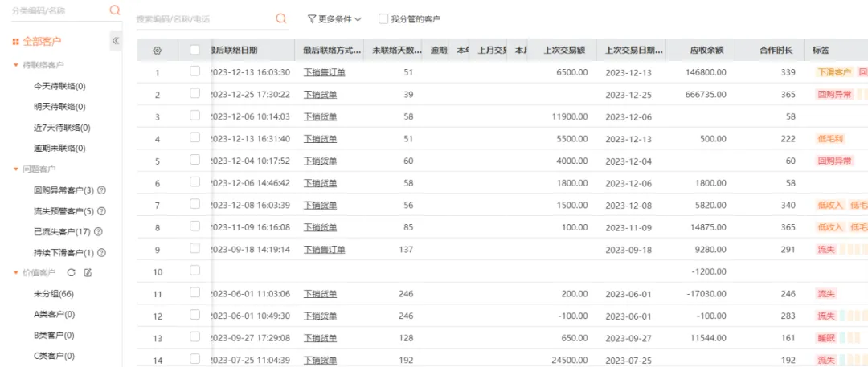The width and height of the screenshot is (868, 367).
Task: Click the 合作时长 column header
Action: [x=769, y=51]
